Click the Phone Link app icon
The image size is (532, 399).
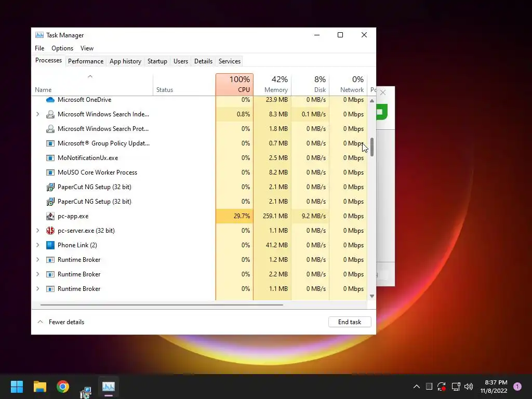click(x=50, y=245)
